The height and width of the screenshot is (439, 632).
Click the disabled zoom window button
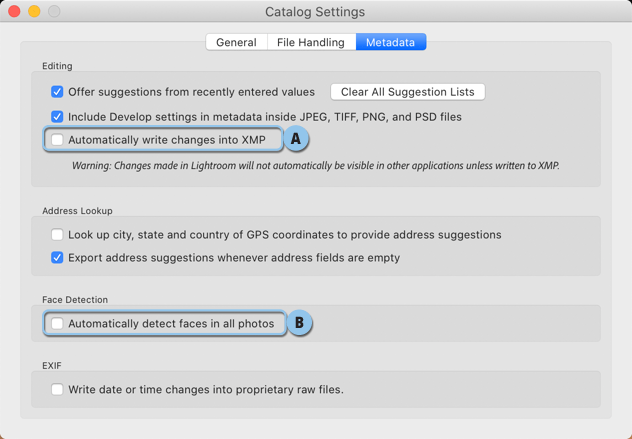coord(54,11)
